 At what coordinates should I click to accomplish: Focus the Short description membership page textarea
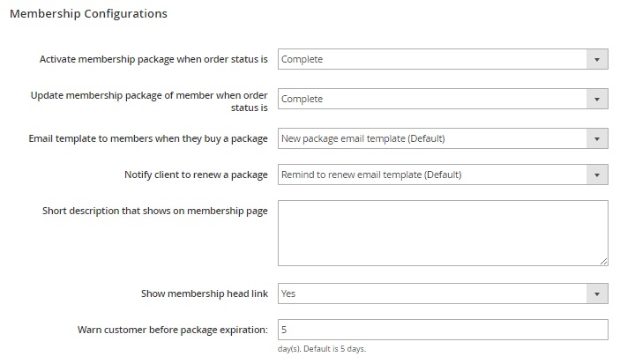point(442,233)
